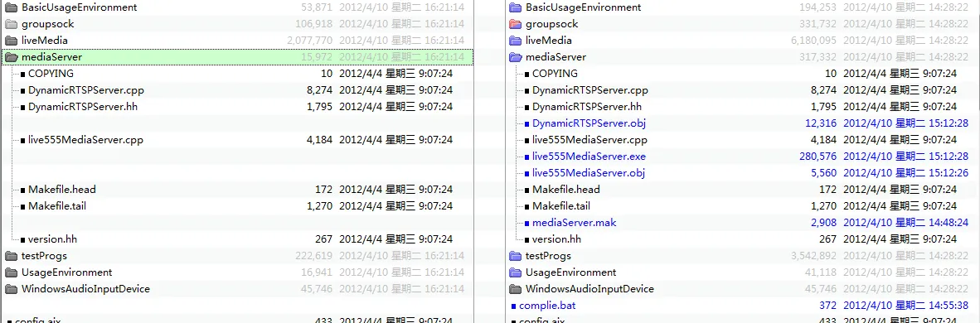Click the liveMedia folder icon in left pane
This screenshot has width=980, height=323.
pyautogui.click(x=11, y=41)
